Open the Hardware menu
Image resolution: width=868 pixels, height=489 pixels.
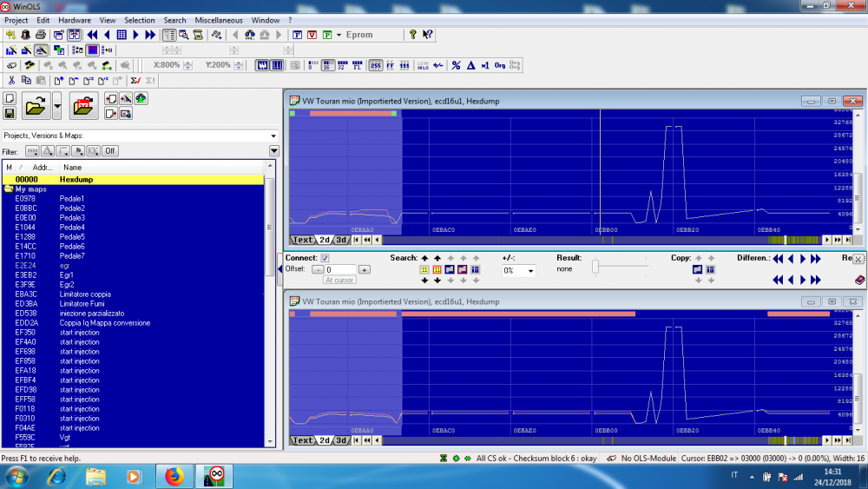pyautogui.click(x=75, y=20)
